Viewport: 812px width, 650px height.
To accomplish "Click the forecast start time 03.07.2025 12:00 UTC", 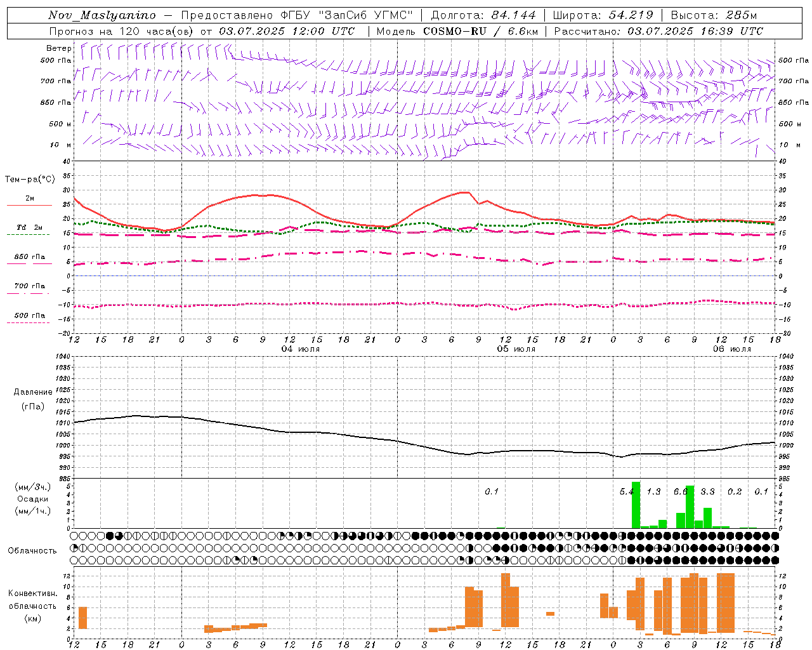I will 287,31.
